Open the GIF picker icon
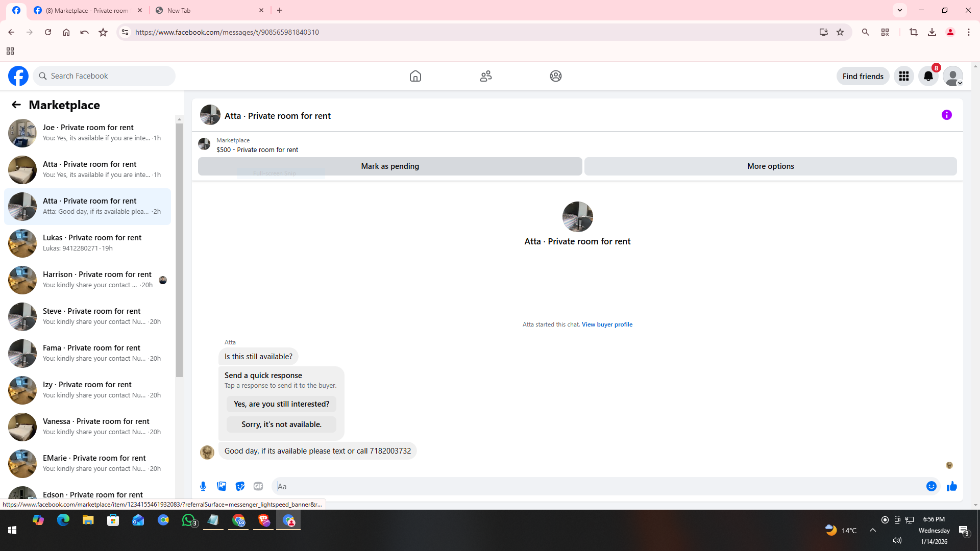Screen dimensions: 980x551 coord(258,486)
